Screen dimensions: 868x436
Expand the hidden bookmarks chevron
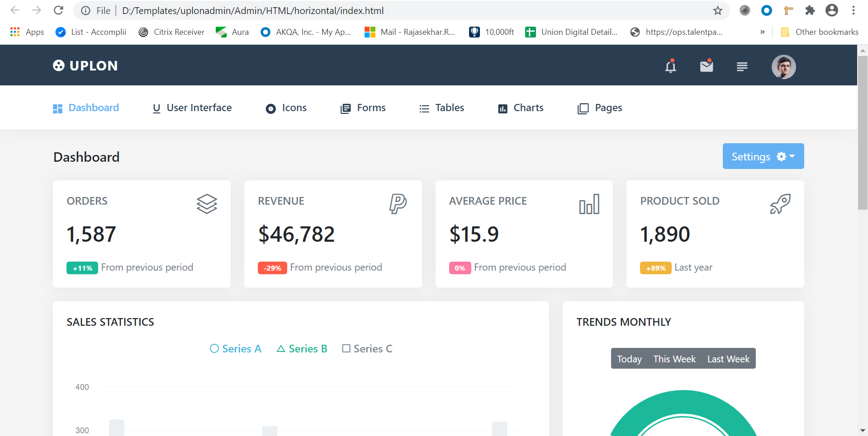[x=763, y=32]
